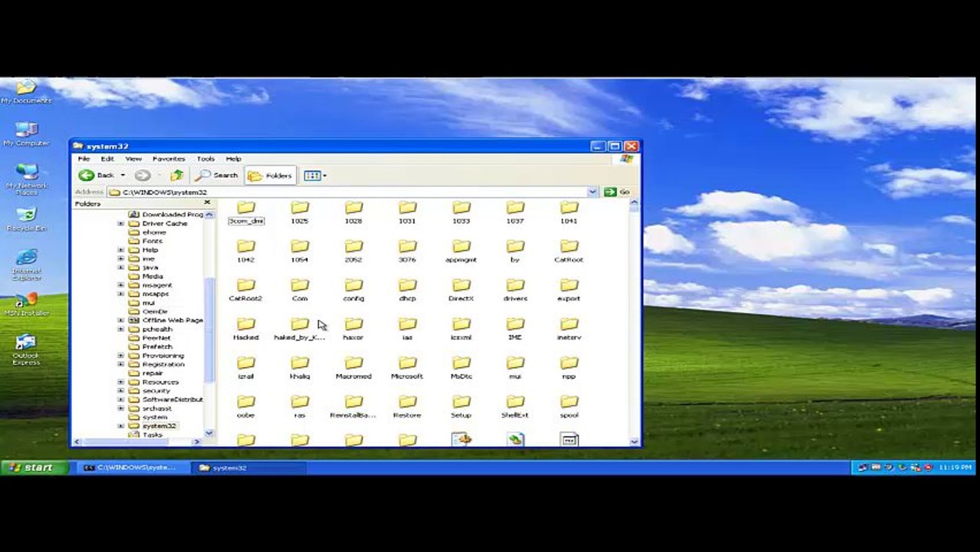Image resolution: width=980 pixels, height=552 pixels.
Task: Select the Microsoft folder icon
Action: pyautogui.click(x=407, y=363)
